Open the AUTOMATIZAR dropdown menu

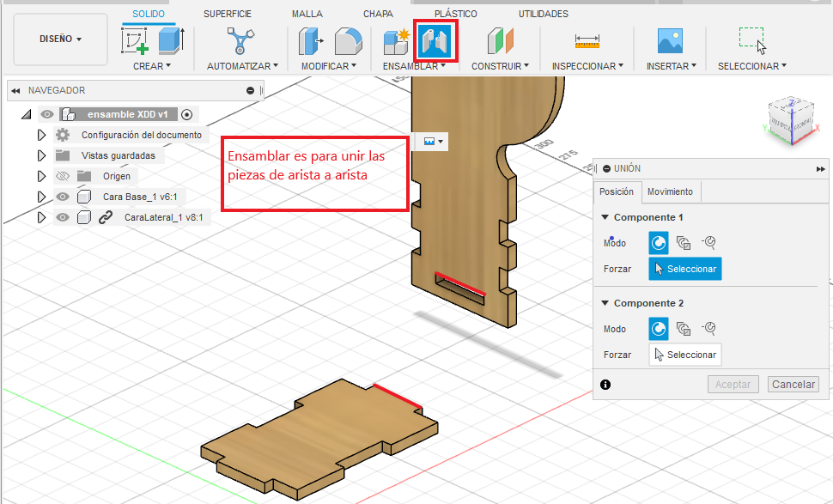(242, 66)
